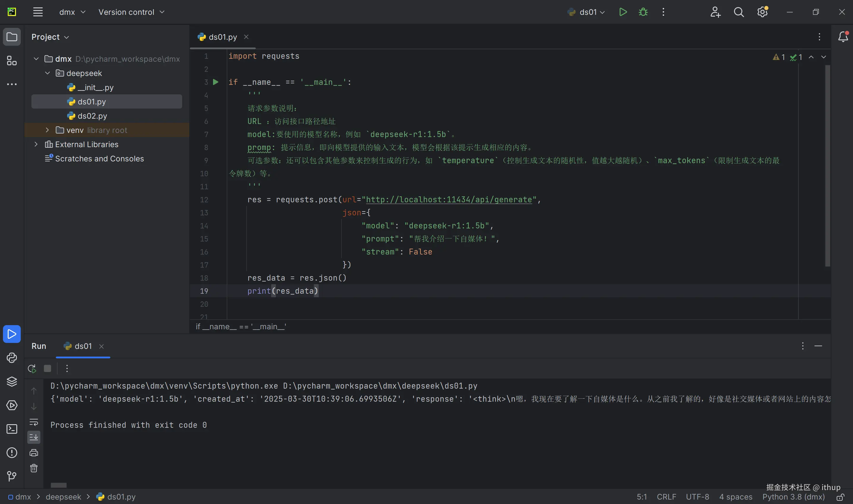
Task: Open the Problems tool window icon
Action: (12, 453)
